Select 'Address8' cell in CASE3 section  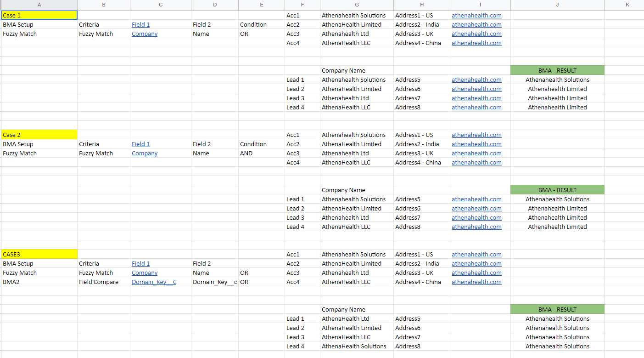point(422,346)
